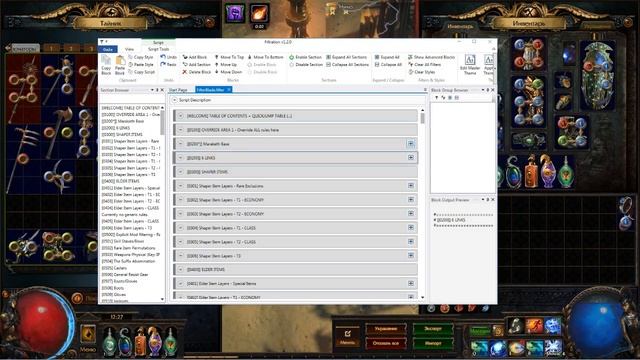Click the Экспорт button in game window
Viewport: 640px width, 360px height.
pyautogui.click(x=433, y=329)
